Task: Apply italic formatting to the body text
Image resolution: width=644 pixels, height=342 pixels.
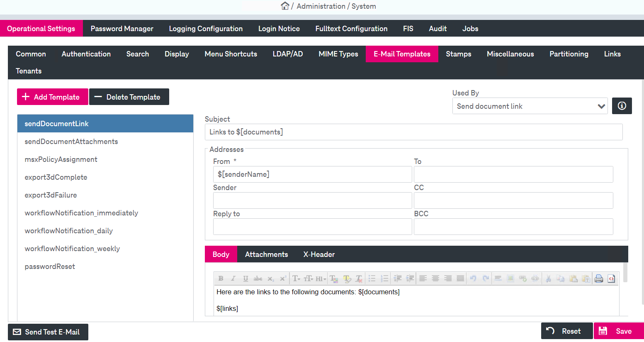Action: coord(233,278)
